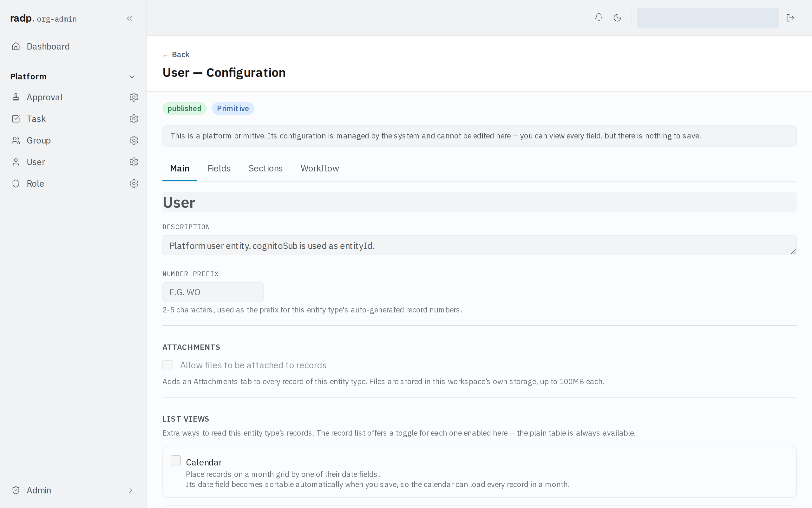Go to Dashboard in sidebar
The width and height of the screenshot is (812, 508).
(x=73, y=46)
